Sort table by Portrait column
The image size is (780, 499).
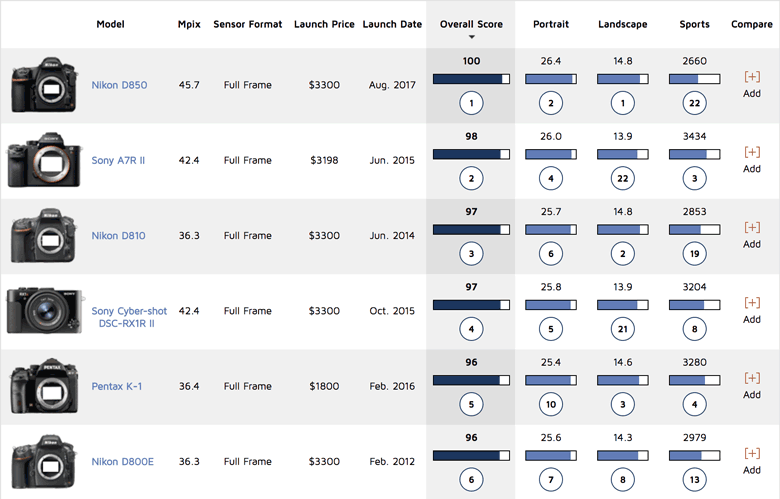click(x=552, y=24)
